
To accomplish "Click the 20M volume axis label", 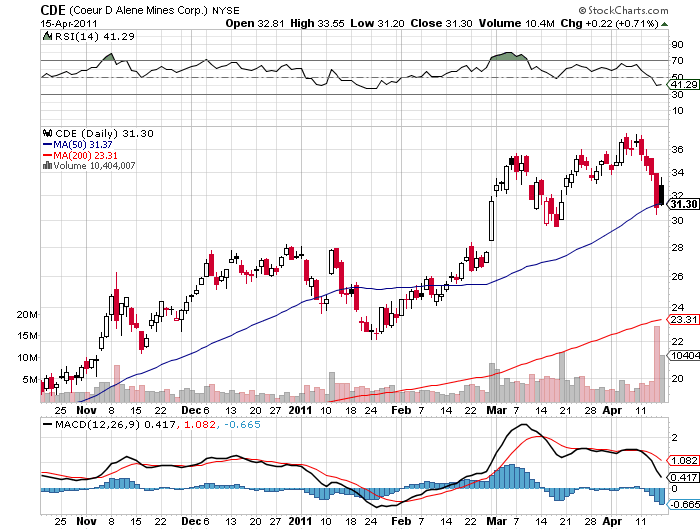I will [x=28, y=314].
